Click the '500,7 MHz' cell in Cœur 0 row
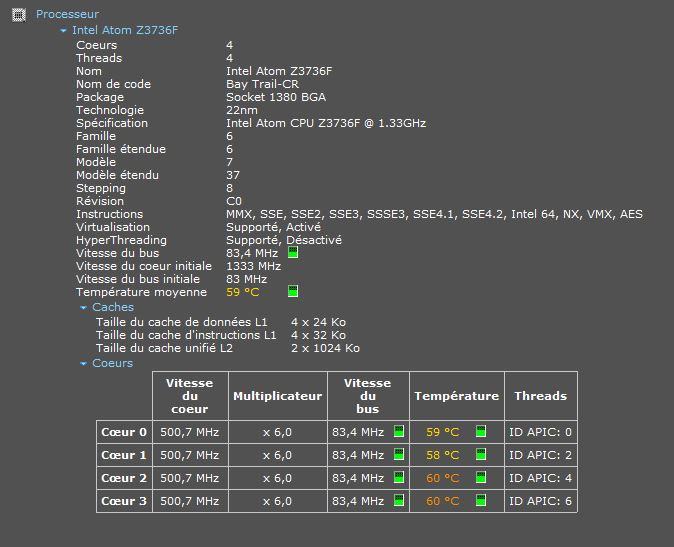674x547 pixels. click(190, 432)
